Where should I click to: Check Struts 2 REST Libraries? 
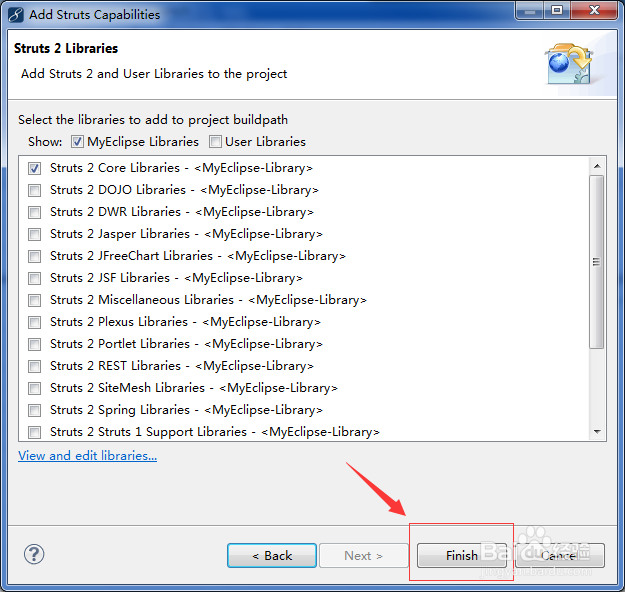coord(34,366)
